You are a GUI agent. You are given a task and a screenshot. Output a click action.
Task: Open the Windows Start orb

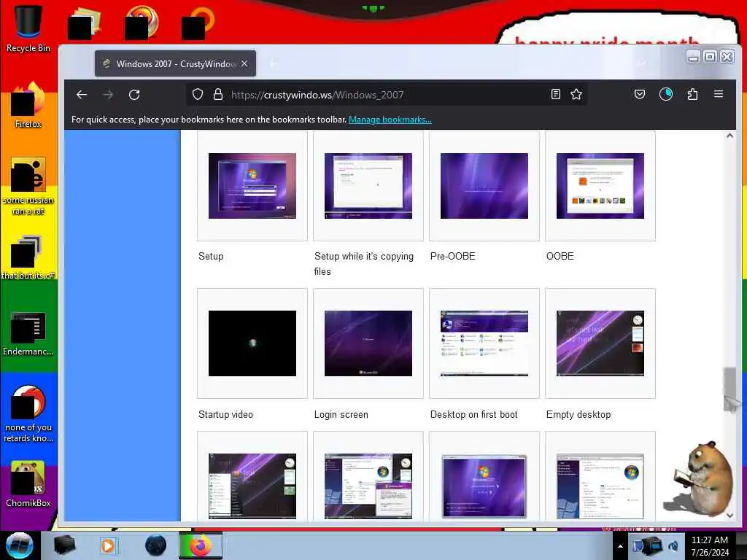pos(20,545)
